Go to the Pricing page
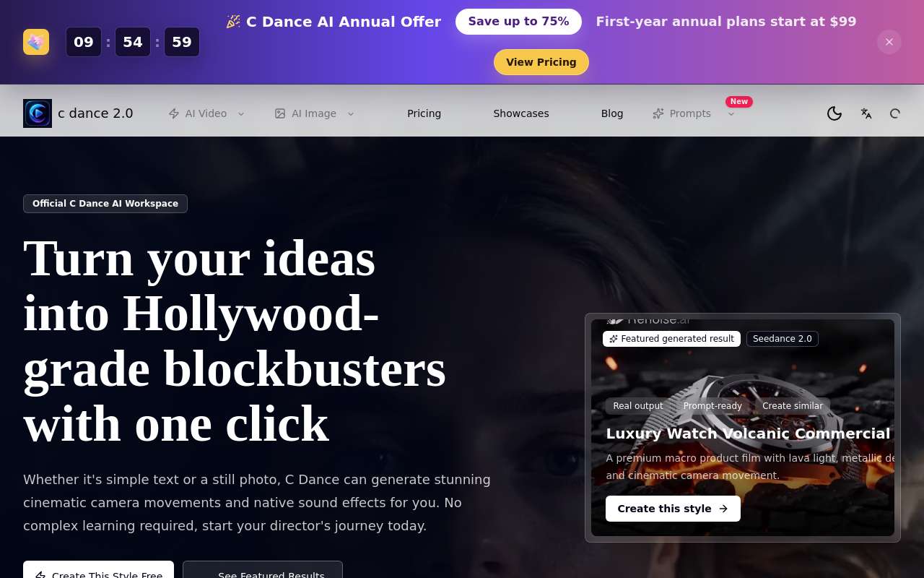The width and height of the screenshot is (924, 578). tap(424, 113)
